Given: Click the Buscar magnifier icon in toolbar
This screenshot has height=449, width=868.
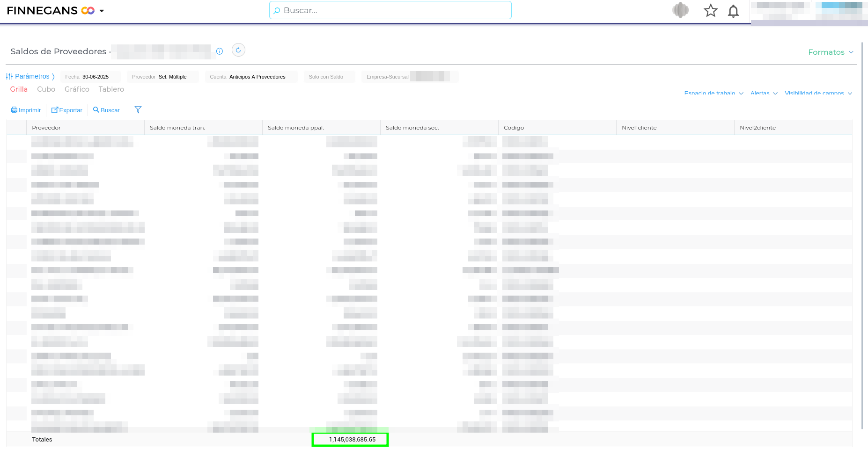Looking at the screenshot, I should [96, 110].
